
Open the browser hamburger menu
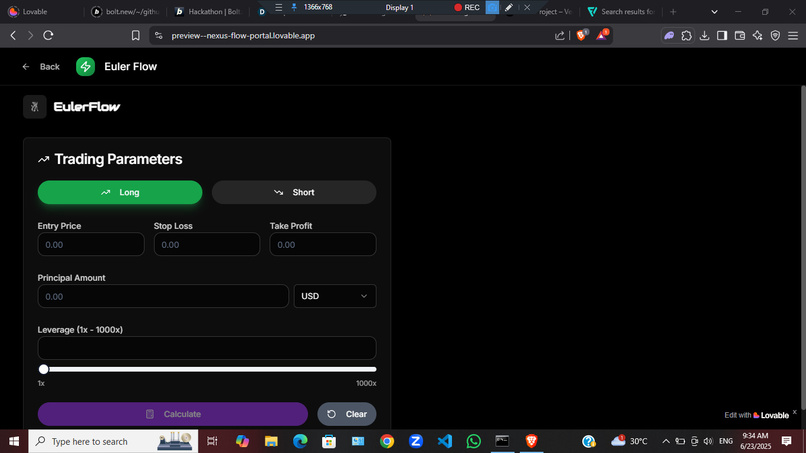793,35
